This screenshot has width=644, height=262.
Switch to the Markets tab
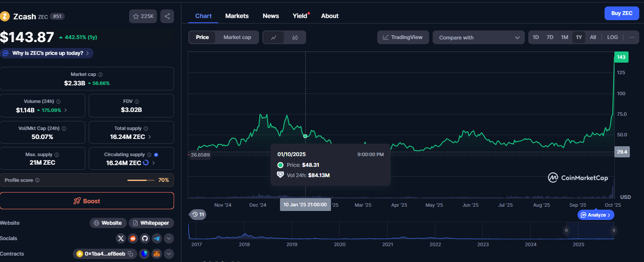(x=237, y=16)
